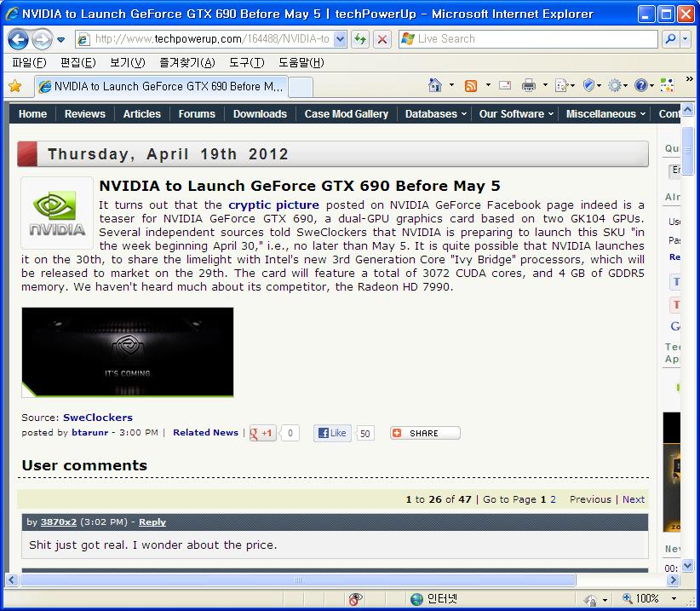Open the 100% zoom level dropdown
700x611 pixels.
(674, 599)
